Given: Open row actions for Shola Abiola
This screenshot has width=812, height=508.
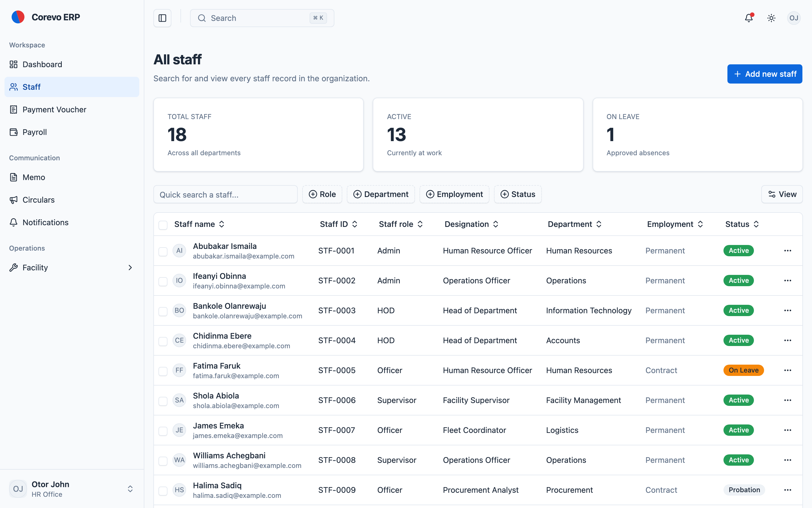Looking at the screenshot, I should pyautogui.click(x=788, y=400).
